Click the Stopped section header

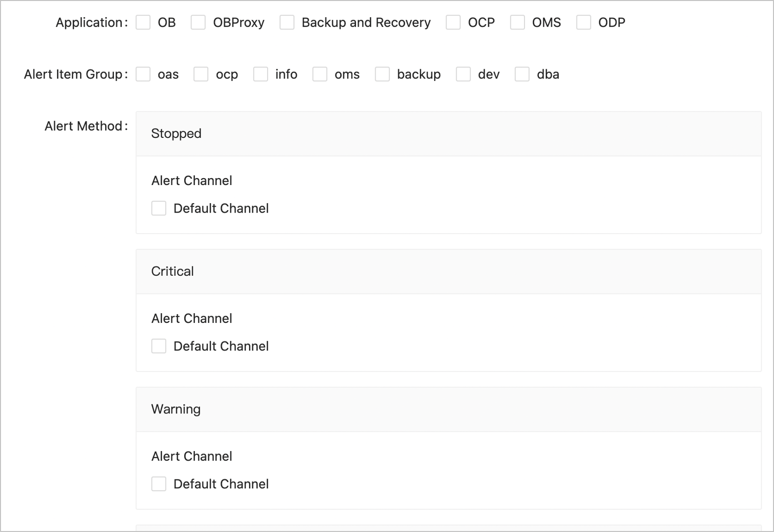coord(176,133)
